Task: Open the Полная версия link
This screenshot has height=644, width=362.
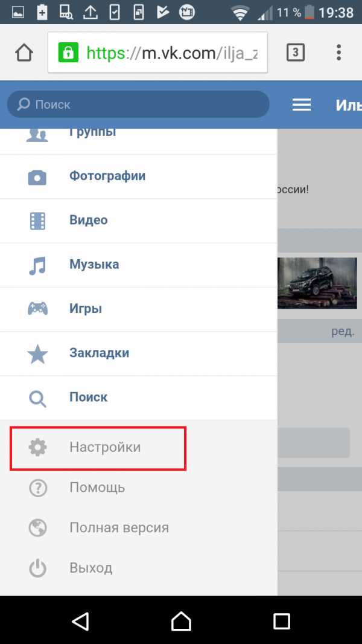Action: [x=119, y=528]
